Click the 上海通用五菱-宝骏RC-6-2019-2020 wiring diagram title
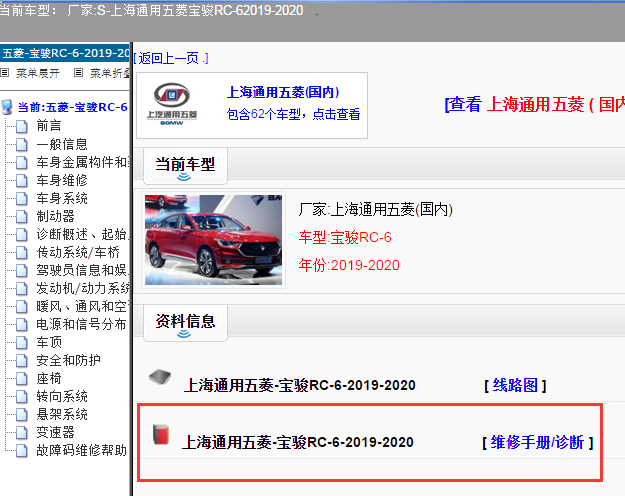625x496 pixels. (x=300, y=386)
